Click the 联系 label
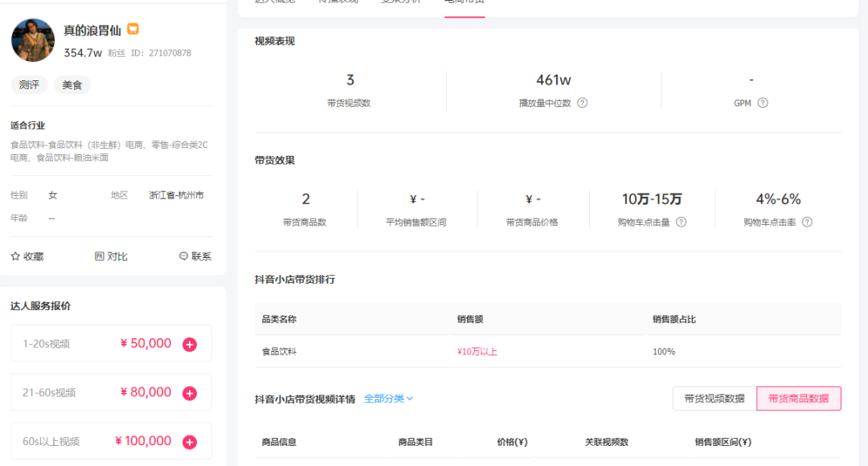This screenshot has width=868, height=466. (x=202, y=256)
